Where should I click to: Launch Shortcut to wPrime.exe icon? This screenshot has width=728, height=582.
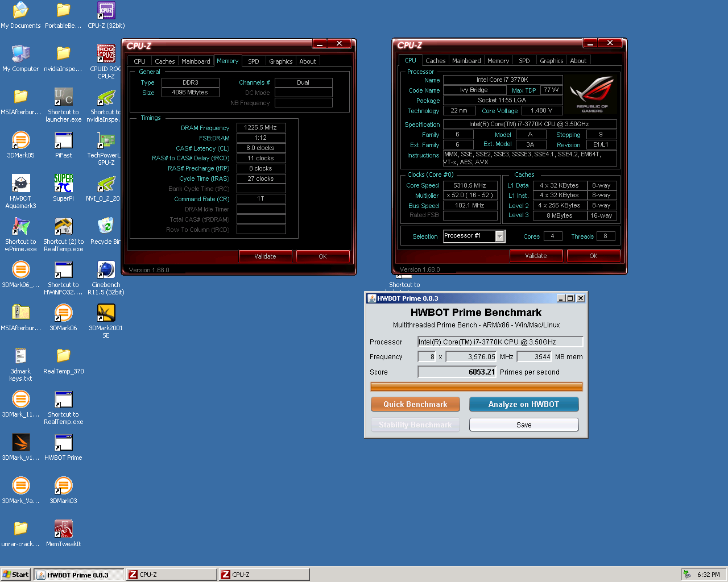pos(20,235)
